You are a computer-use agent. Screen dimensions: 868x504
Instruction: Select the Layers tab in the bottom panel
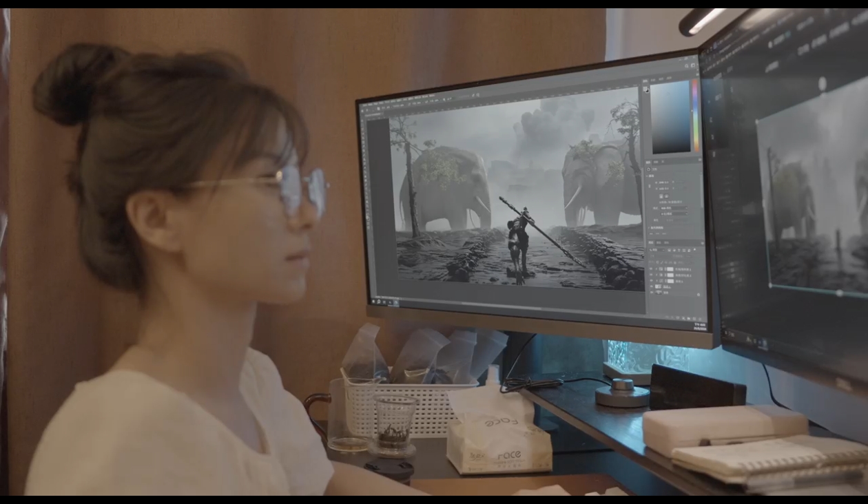click(x=650, y=242)
